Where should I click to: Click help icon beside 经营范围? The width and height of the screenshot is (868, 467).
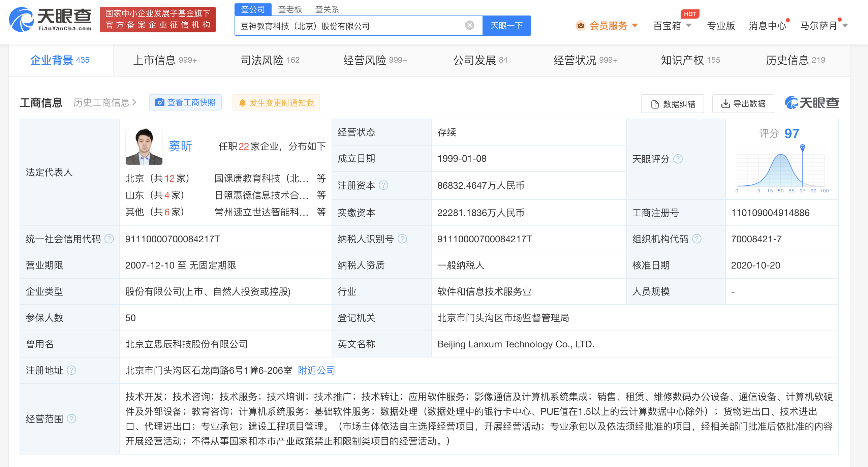(x=71, y=419)
